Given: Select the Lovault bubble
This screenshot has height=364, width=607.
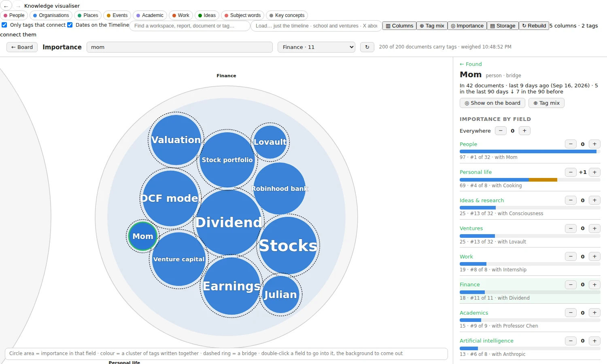Looking at the screenshot, I should 270,142.
